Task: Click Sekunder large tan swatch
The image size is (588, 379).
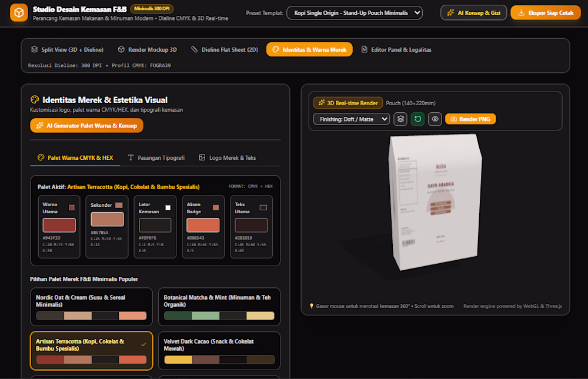Action: click(x=107, y=219)
